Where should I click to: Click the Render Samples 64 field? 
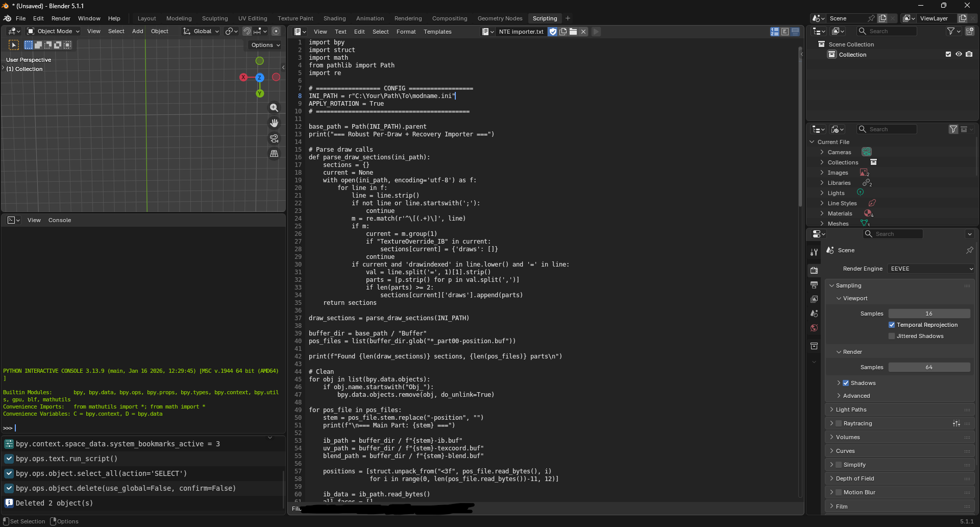coord(929,367)
